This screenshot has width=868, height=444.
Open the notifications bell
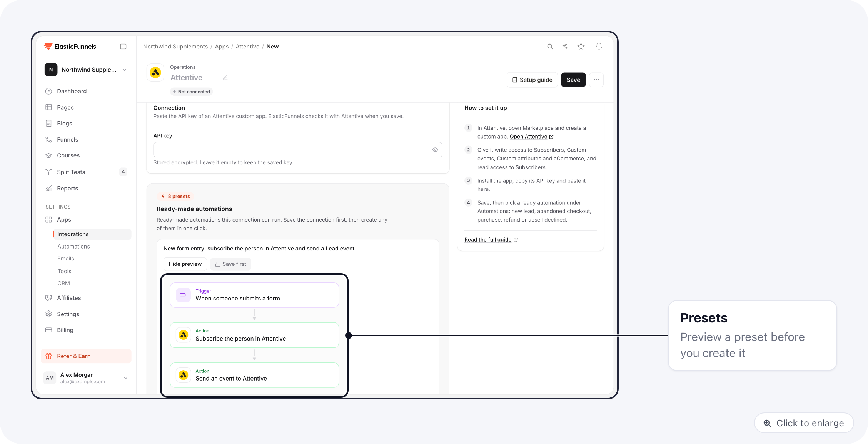(x=599, y=47)
